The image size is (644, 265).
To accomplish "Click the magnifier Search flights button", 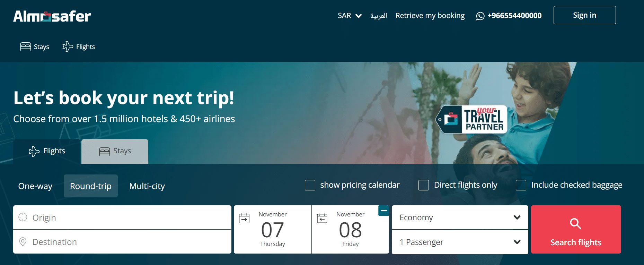I will [x=576, y=229].
